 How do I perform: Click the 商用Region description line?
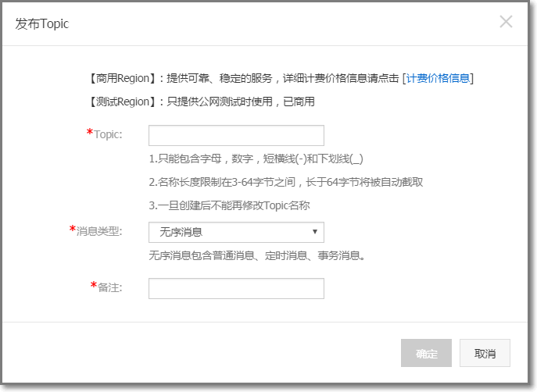281,78
